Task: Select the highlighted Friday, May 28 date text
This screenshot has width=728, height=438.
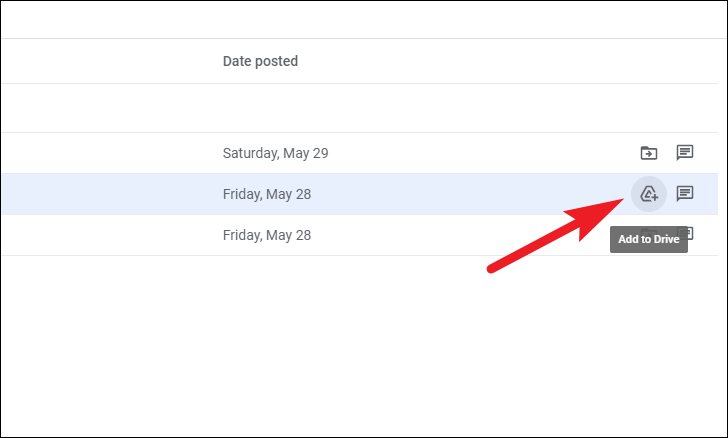Action: [267, 194]
